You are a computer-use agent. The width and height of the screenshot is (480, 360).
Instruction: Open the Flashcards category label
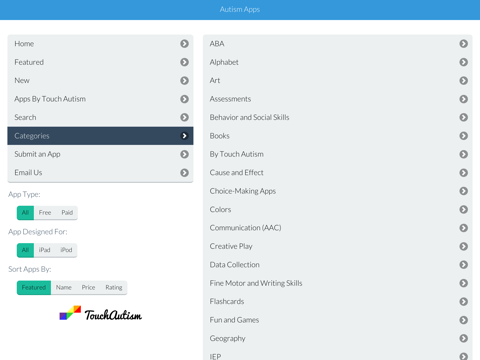[227, 302]
